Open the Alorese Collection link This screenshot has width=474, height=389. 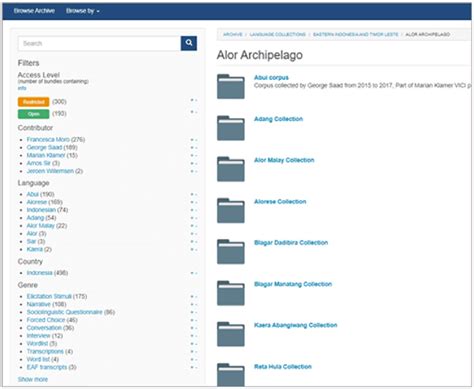pyautogui.click(x=280, y=202)
